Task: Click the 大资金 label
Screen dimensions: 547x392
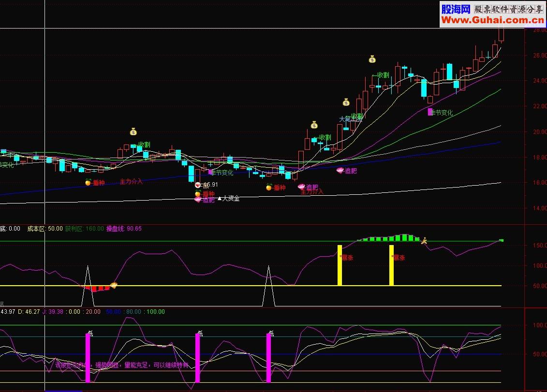Action: pos(231,199)
